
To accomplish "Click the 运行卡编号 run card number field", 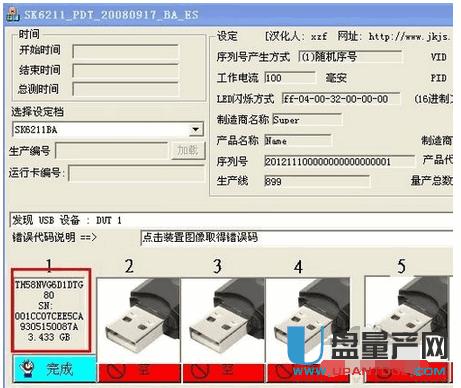I will (137, 173).
